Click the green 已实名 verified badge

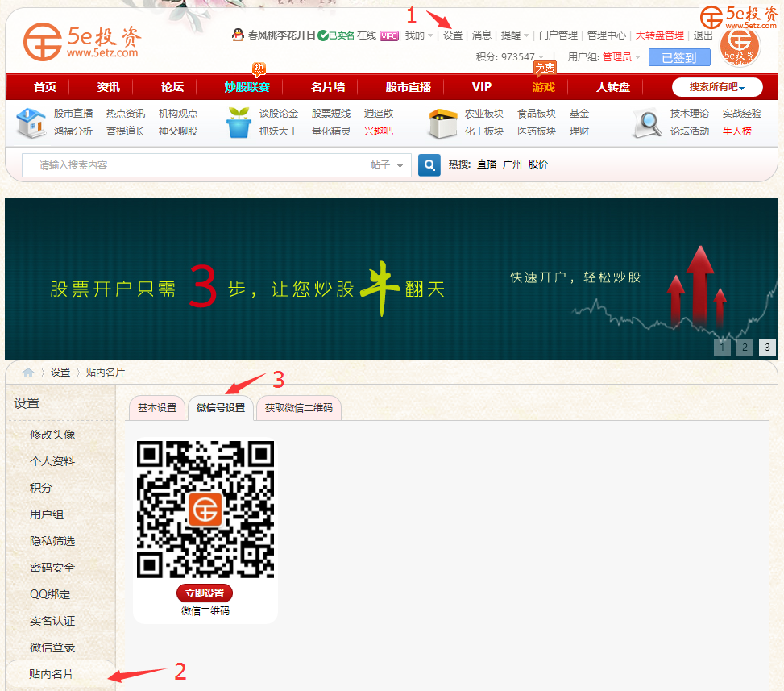pos(336,35)
